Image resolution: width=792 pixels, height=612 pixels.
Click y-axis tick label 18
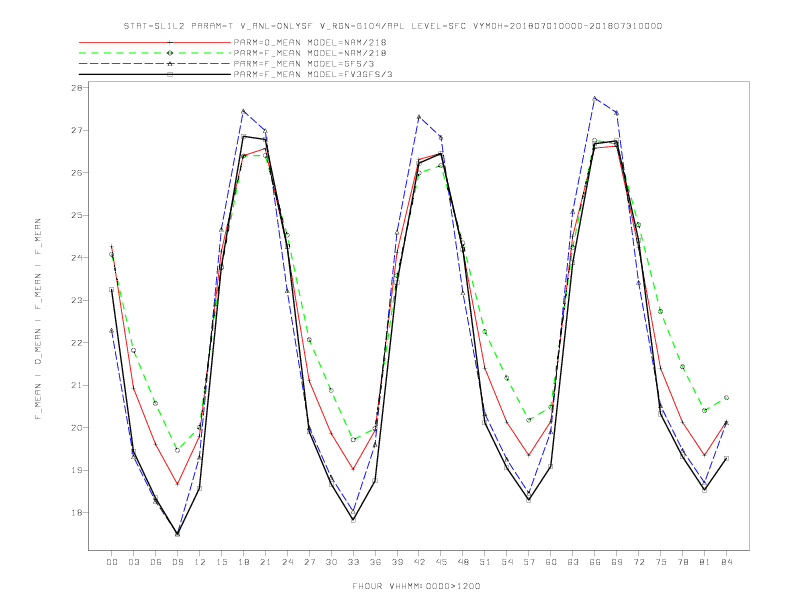click(77, 513)
